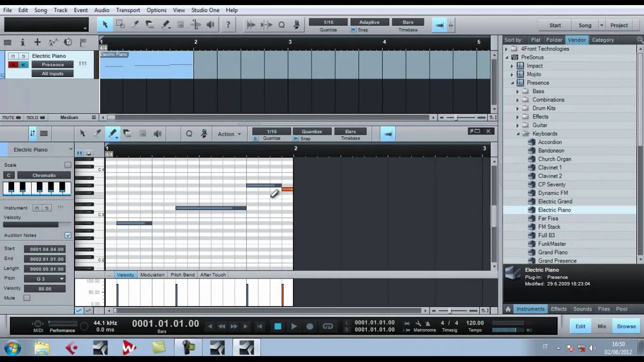644x362 pixels.
Task: Expand the Impact instrument node
Action: click(512, 66)
